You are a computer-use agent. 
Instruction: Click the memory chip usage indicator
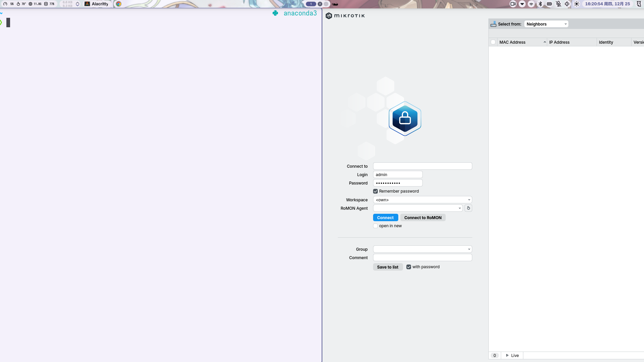click(x=35, y=4)
